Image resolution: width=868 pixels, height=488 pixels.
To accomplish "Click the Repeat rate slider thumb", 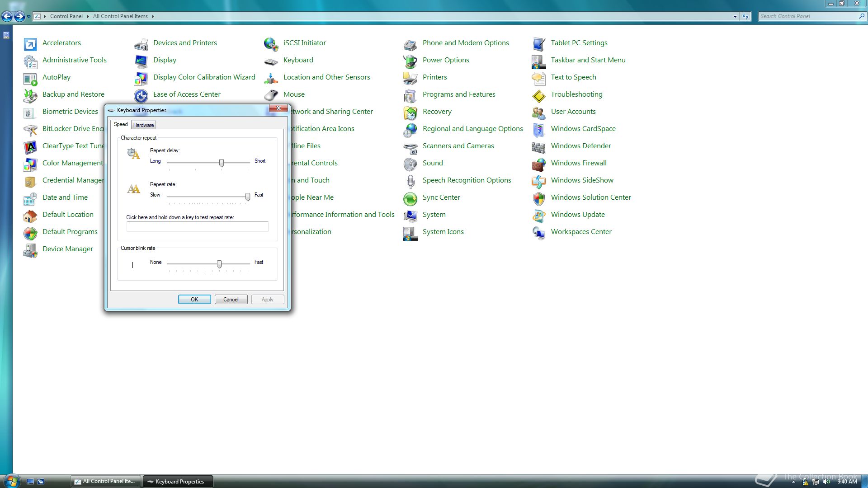I will point(248,197).
